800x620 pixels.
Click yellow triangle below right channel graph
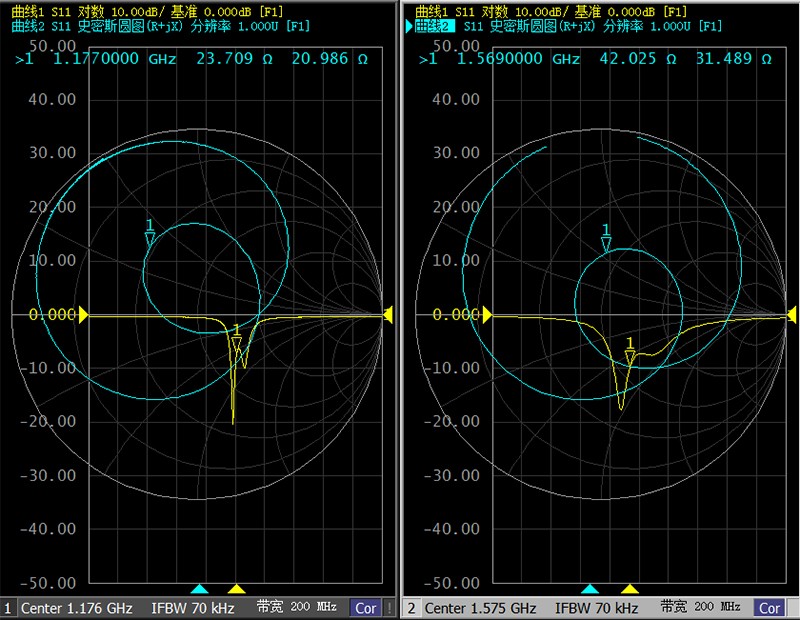[x=629, y=589]
